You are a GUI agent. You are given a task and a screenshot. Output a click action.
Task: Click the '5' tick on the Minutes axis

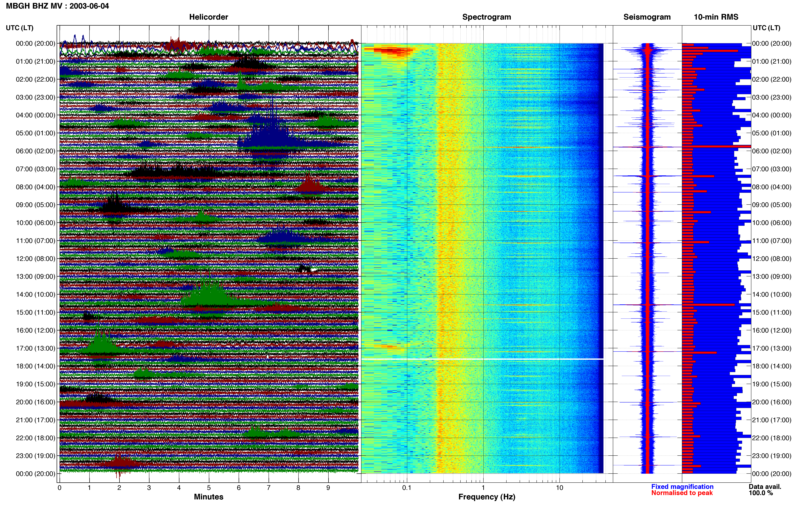[x=209, y=488]
